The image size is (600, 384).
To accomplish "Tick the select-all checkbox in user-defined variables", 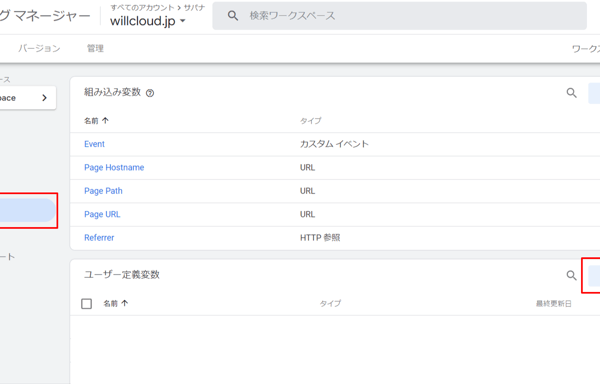I will (x=86, y=304).
